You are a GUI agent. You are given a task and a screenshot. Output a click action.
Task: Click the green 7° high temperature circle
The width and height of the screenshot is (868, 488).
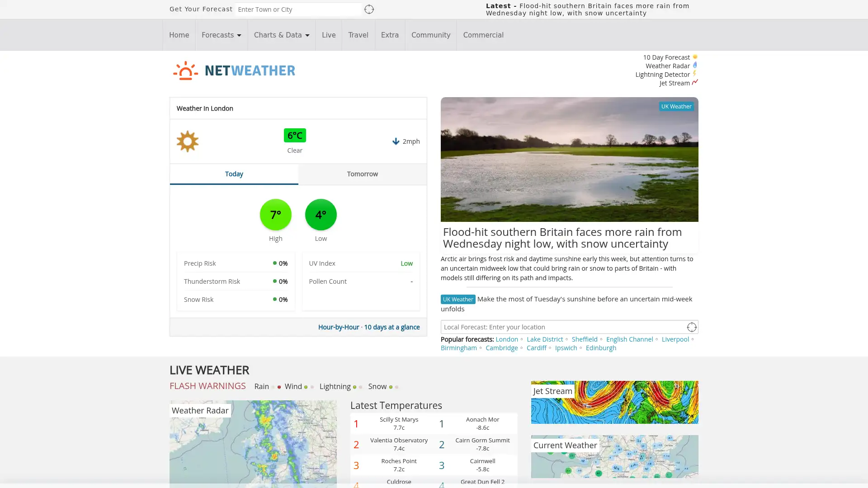pyautogui.click(x=275, y=215)
